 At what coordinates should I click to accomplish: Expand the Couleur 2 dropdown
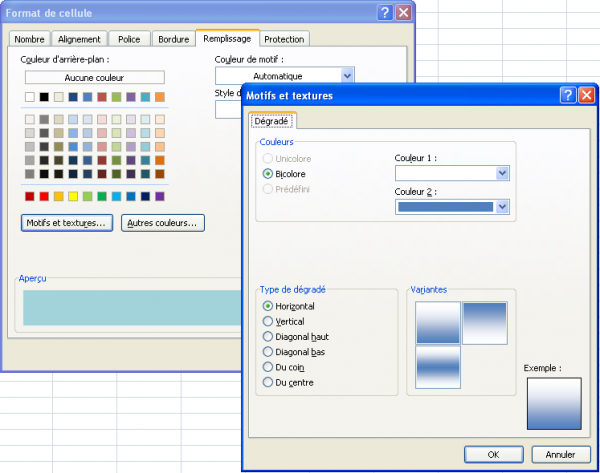point(503,207)
